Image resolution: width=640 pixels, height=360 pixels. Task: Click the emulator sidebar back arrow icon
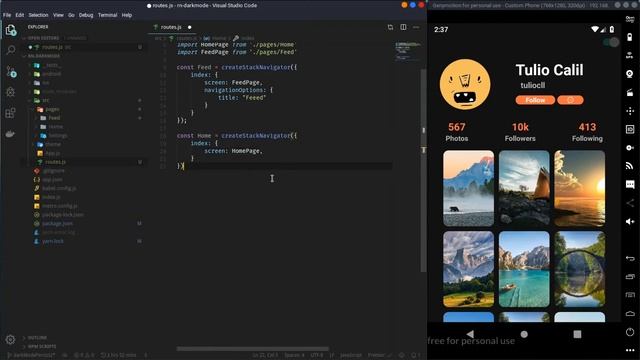[x=630, y=258]
